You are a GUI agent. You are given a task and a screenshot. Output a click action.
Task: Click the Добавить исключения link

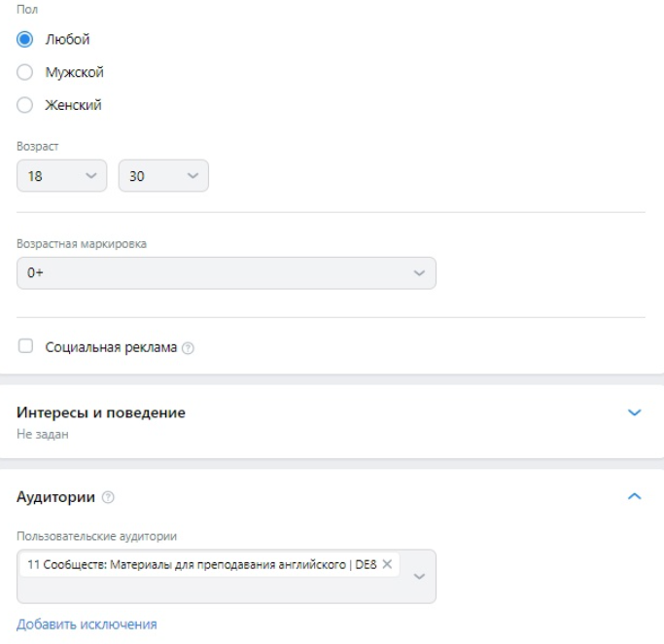87,625
